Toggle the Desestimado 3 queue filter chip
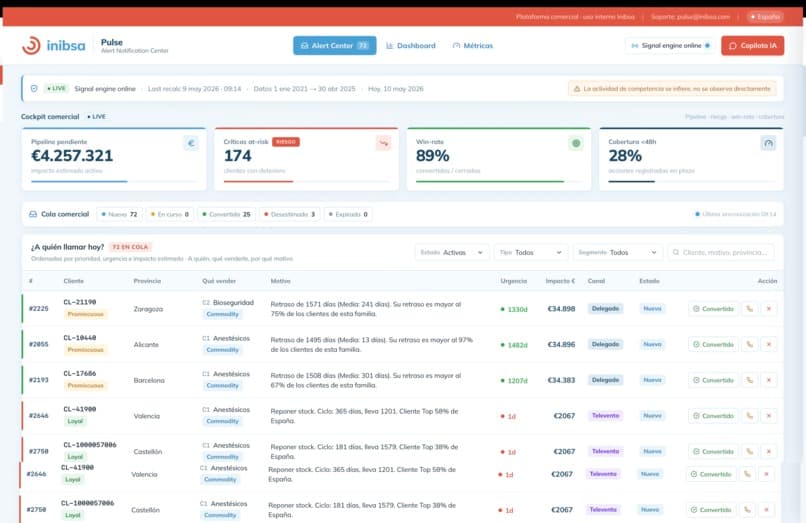 coord(289,214)
